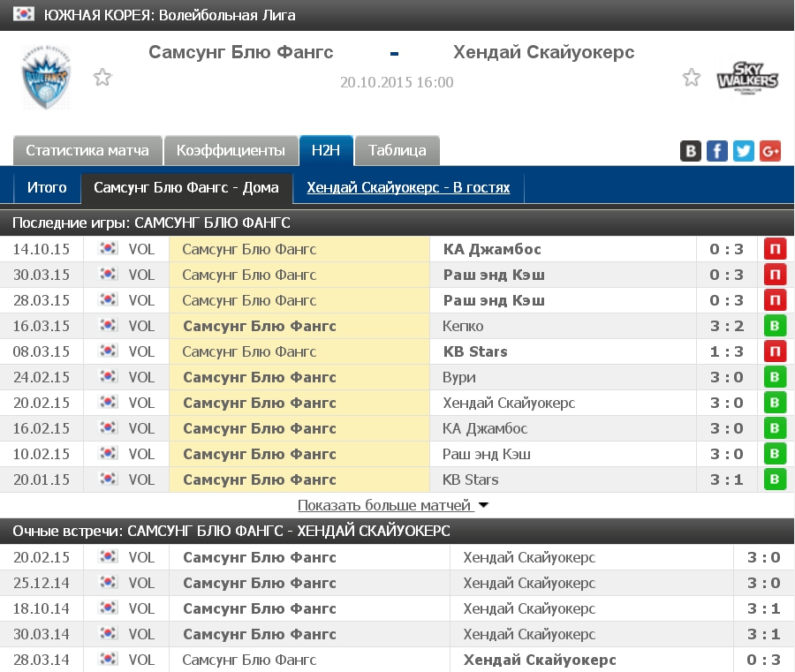The width and height of the screenshot is (795, 672).
Task: Click Хендай Скайуокерс team name in header
Action: [543, 53]
